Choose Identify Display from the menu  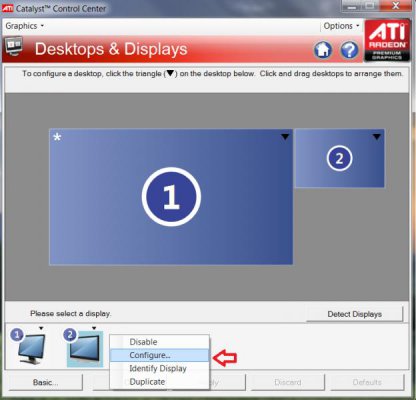[x=159, y=368]
